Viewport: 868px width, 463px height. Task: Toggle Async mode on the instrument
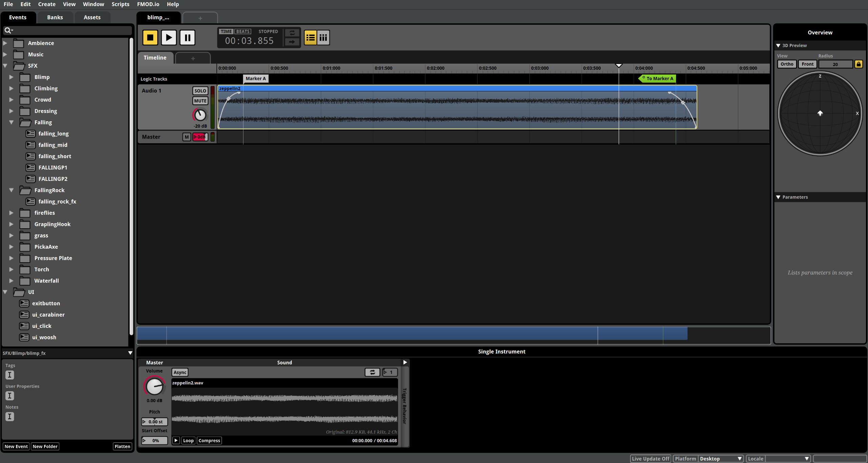179,372
